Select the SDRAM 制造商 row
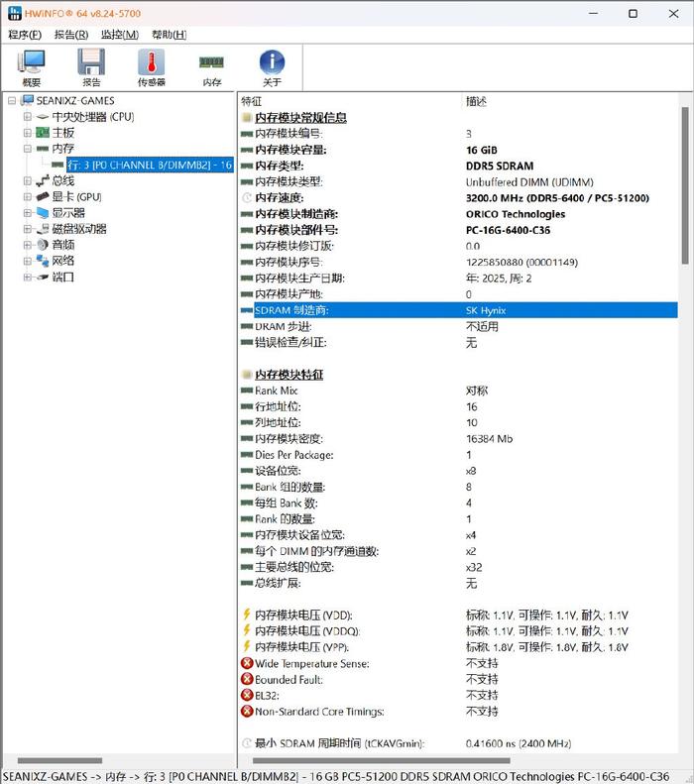The height and width of the screenshot is (784, 694). (x=459, y=310)
